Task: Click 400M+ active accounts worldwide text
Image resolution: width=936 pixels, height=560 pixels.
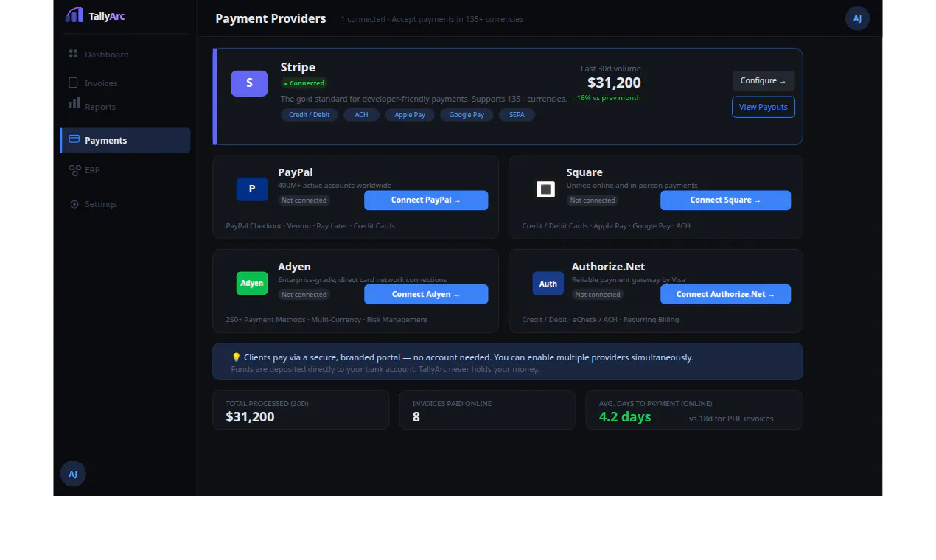Action: pos(335,186)
